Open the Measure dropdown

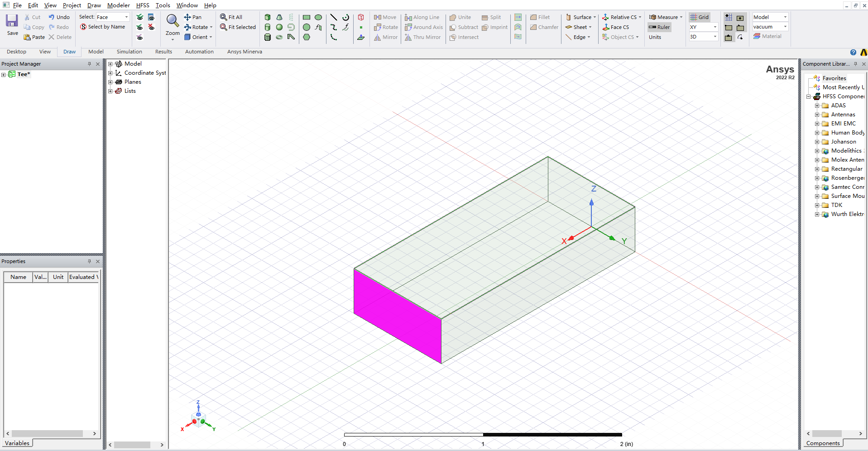pos(666,17)
